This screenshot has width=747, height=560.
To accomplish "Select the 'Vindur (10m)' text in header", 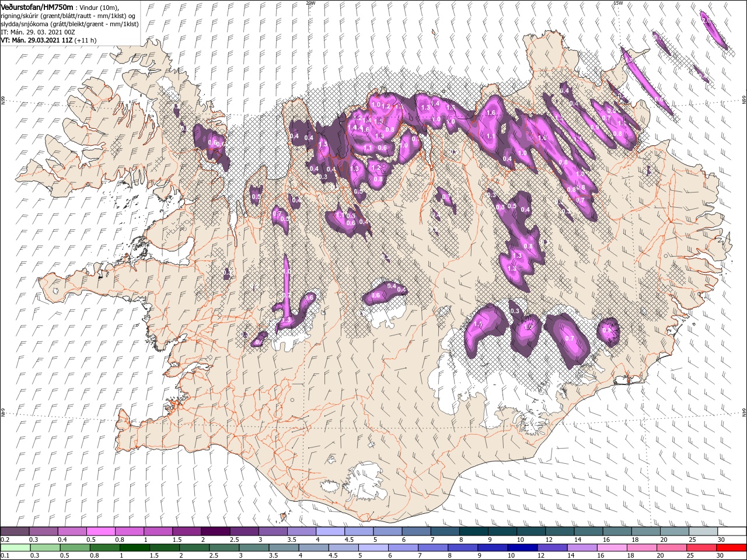I will (98, 7).
